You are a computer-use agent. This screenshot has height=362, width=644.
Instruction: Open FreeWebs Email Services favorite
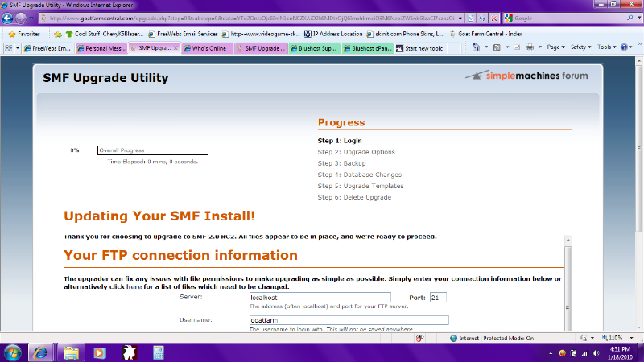click(x=183, y=34)
